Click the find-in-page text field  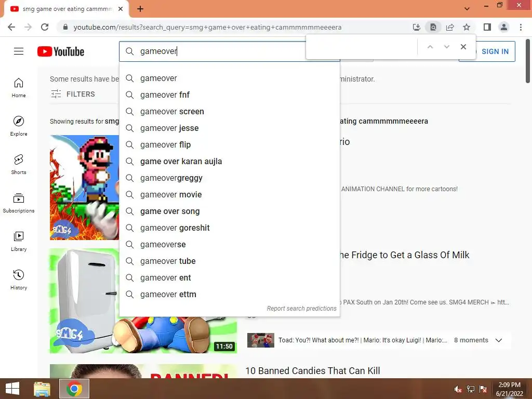[362, 47]
